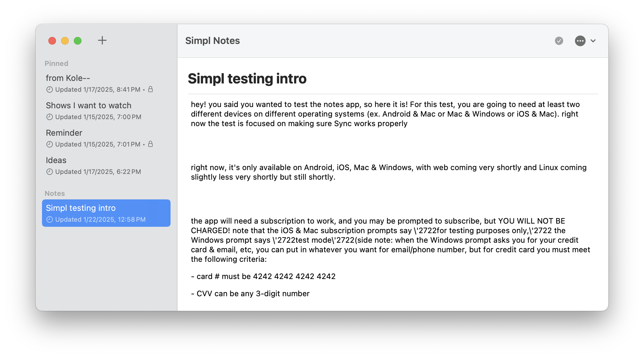Click the clock icon on 'Simpl testing intro'
This screenshot has width=644, height=358.
(x=49, y=219)
